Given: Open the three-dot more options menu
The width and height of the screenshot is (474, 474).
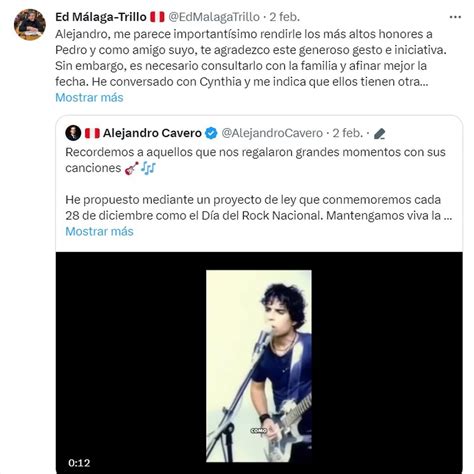Looking at the screenshot, I should pyautogui.click(x=455, y=17).
